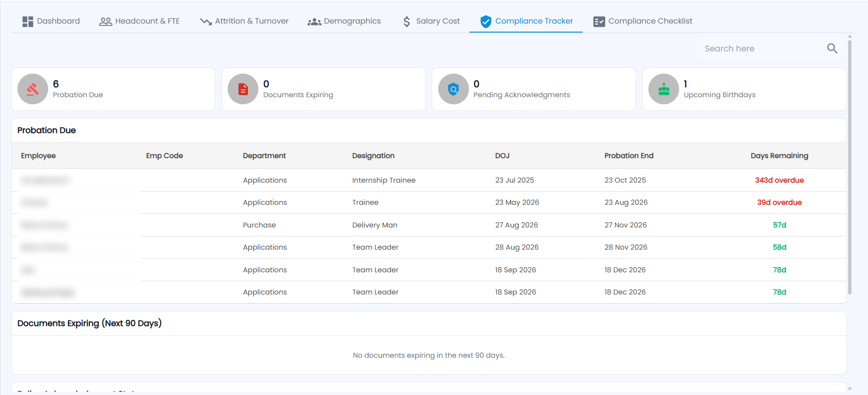Click the Department column header

point(264,156)
